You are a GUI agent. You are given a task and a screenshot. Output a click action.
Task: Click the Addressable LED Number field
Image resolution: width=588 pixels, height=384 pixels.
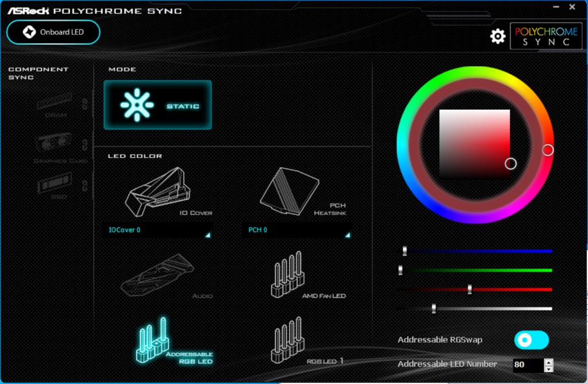point(528,364)
